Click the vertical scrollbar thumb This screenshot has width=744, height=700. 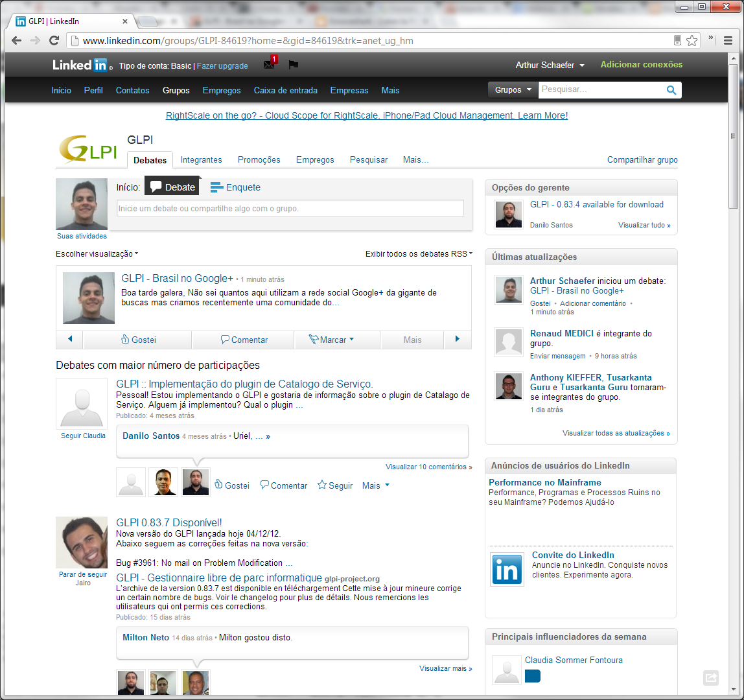pyautogui.click(x=734, y=136)
